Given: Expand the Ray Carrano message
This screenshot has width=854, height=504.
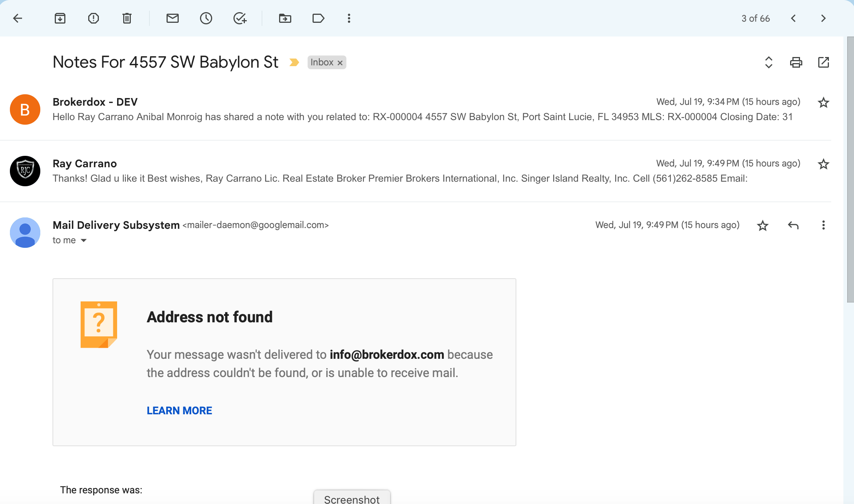Looking at the screenshot, I should click(416, 171).
